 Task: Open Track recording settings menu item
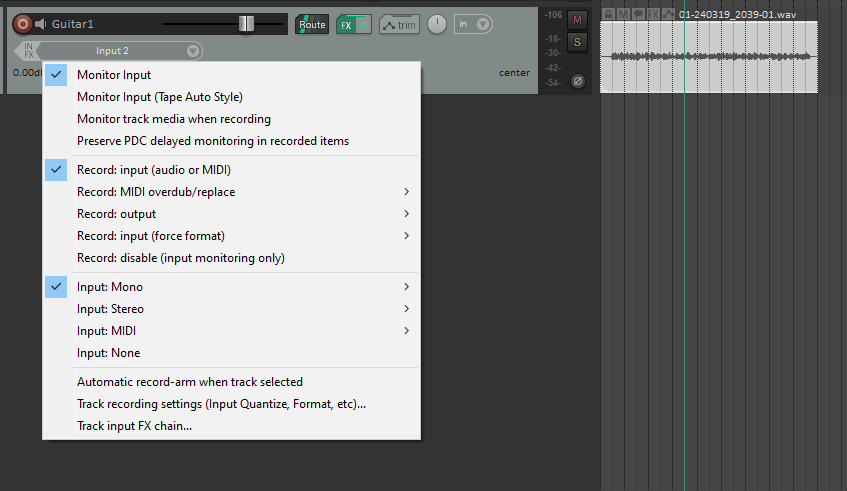tap(221, 404)
